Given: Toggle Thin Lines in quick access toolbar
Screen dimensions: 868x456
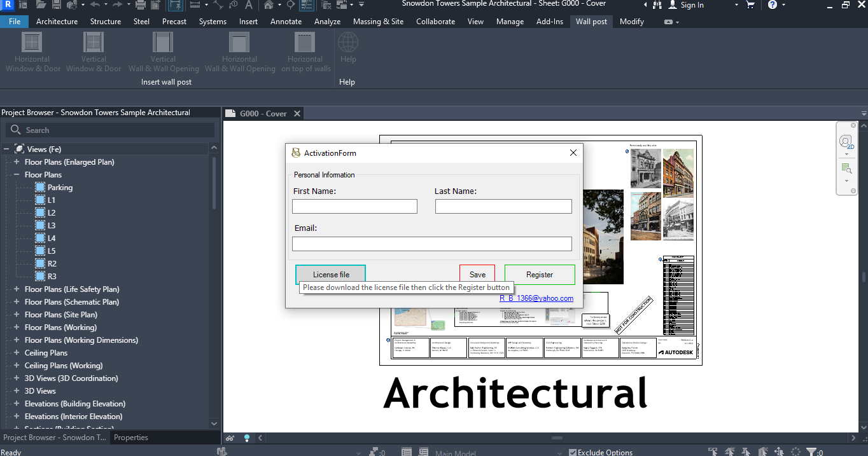Looking at the screenshot, I should click(x=307, y=5).
